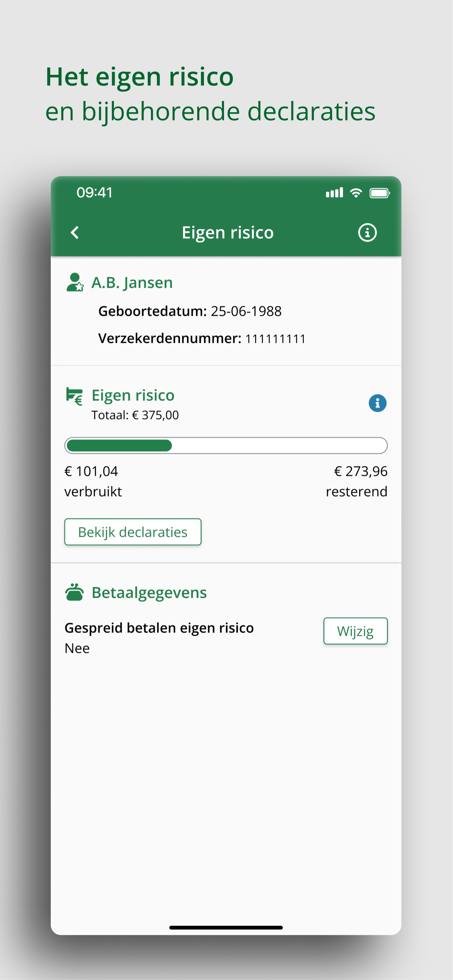The image size is (453, 980).
Task: Tap the Wi-Fi status icon
Action: coord(356,193)
